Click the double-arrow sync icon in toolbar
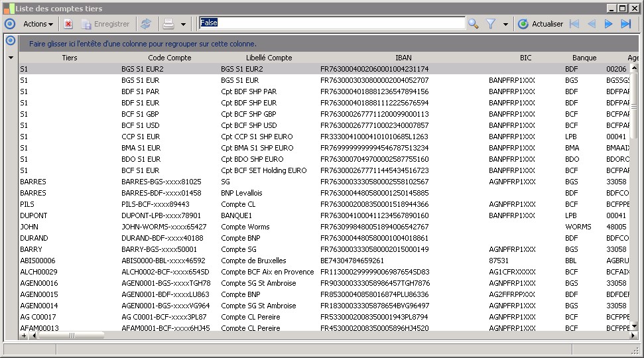The image size is (644, 358). tap(146, 24)
